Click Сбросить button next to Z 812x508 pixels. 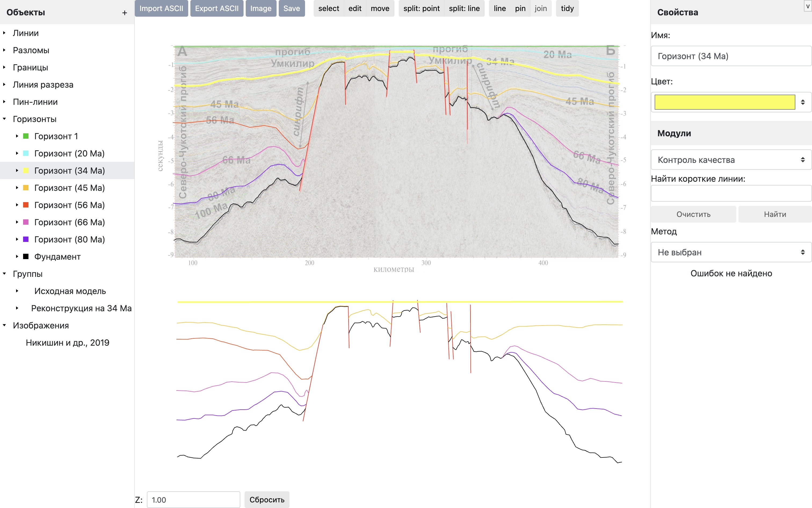[x=267, y=500]
